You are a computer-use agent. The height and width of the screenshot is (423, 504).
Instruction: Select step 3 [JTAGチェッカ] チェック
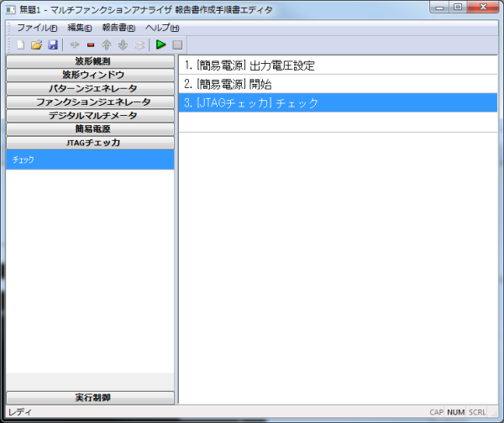(x=338, y=102)
